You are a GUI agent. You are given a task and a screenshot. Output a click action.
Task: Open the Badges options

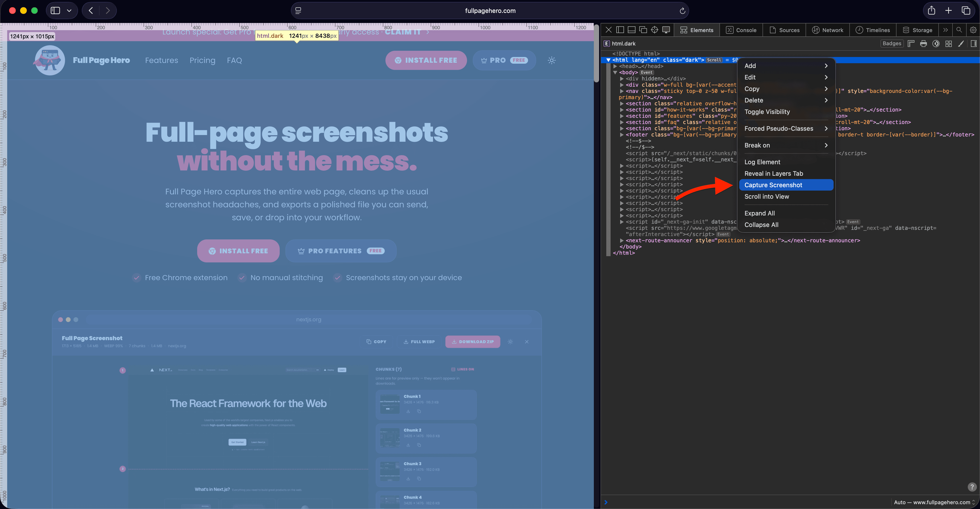tap(892, 43)
